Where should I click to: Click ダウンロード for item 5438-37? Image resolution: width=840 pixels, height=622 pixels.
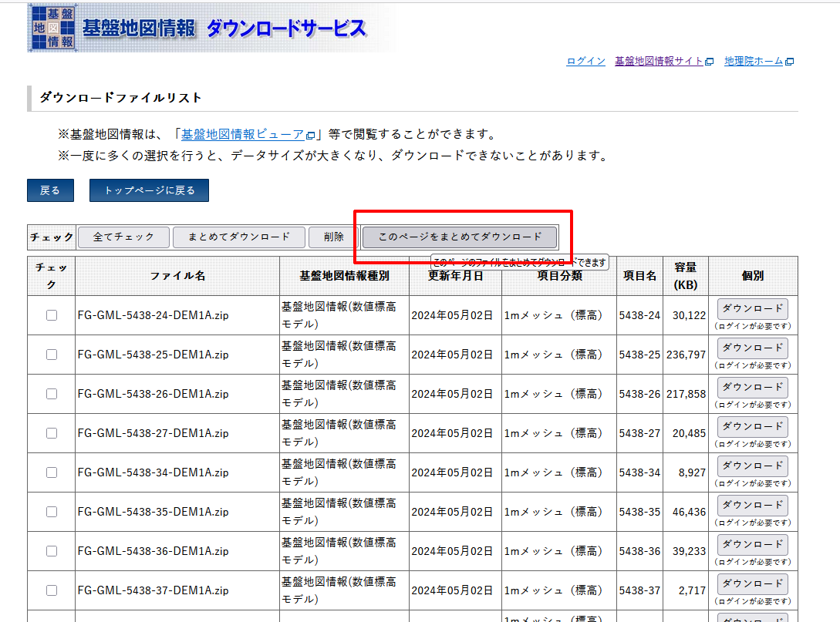click(x=752, y=584)
